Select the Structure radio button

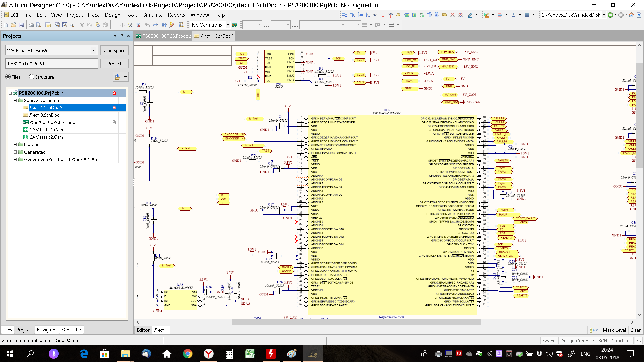[x=32, y=77]
